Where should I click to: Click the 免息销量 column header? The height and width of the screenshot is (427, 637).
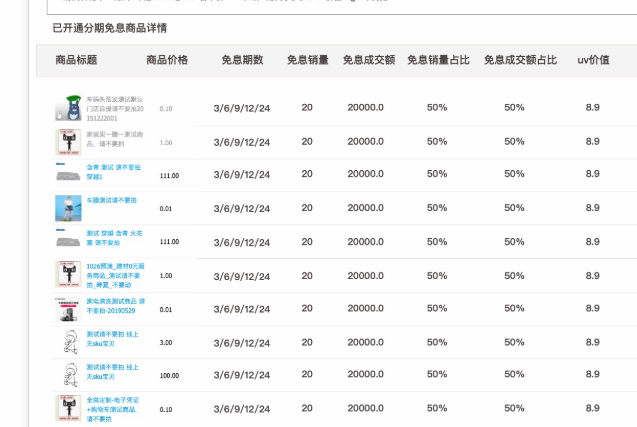pyautogui.click(x=307, y=60)
